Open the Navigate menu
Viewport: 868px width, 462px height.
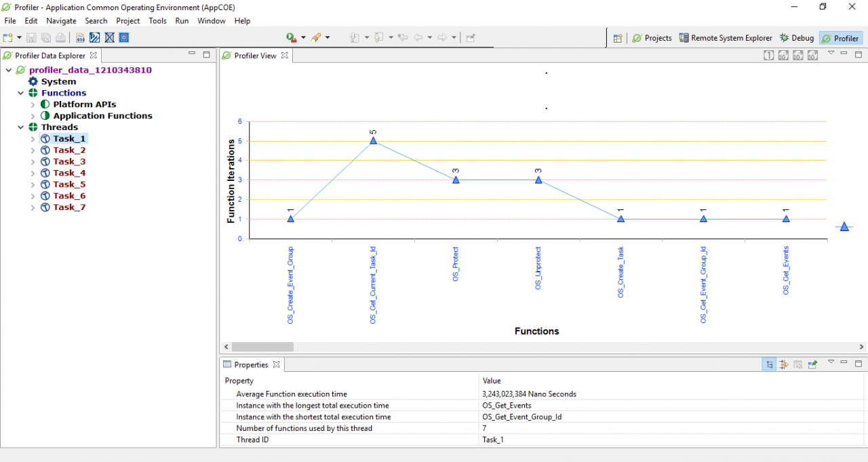[61, 21]
